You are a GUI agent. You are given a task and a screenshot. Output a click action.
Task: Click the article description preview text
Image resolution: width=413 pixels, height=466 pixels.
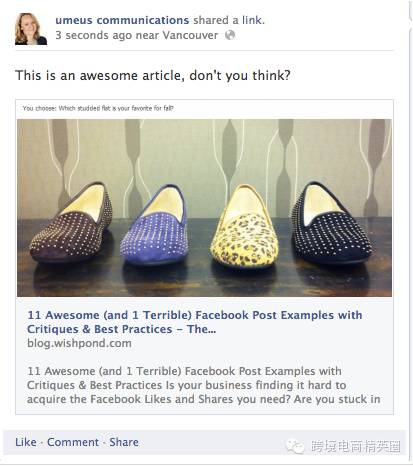click(x=203, y=385)
